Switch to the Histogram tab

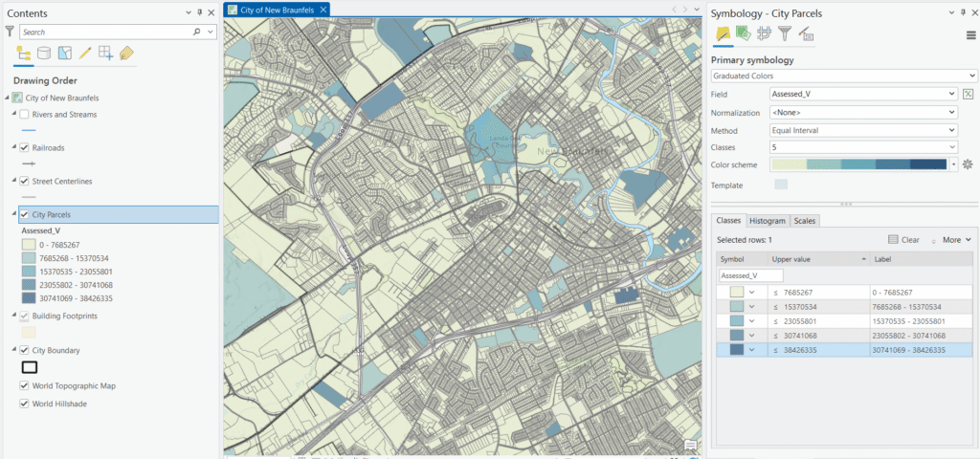point(767,221)
